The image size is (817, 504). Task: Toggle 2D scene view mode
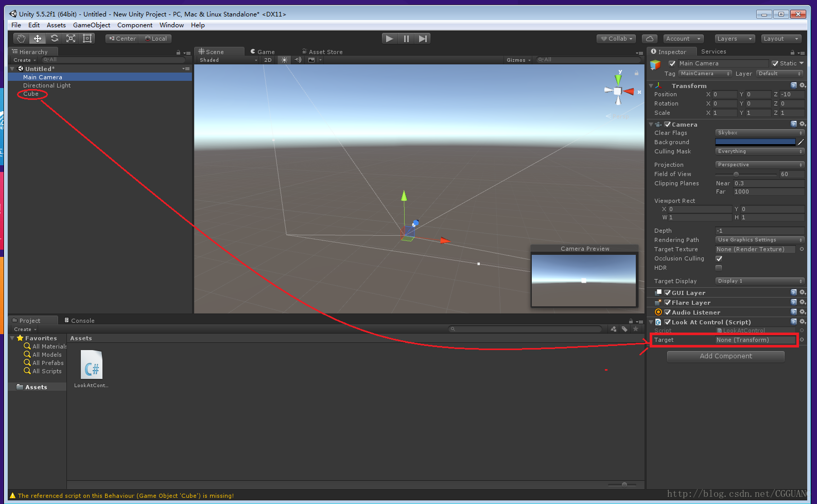coord(268,60)
